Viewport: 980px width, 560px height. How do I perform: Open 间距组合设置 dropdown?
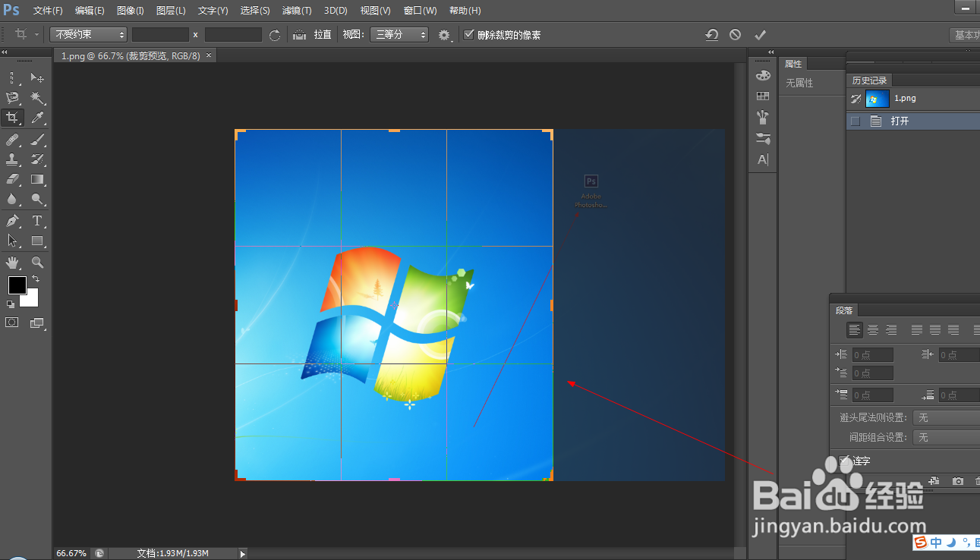click(x=947, y=437)
